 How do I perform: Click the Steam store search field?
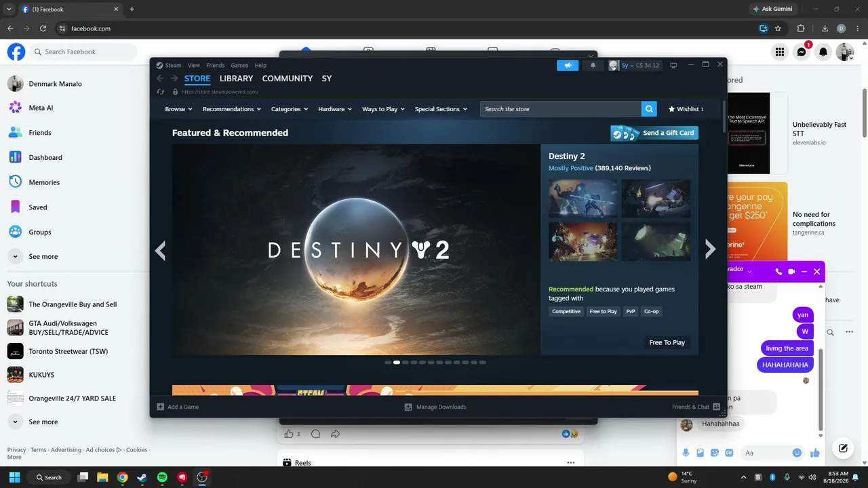coord(561,109)
